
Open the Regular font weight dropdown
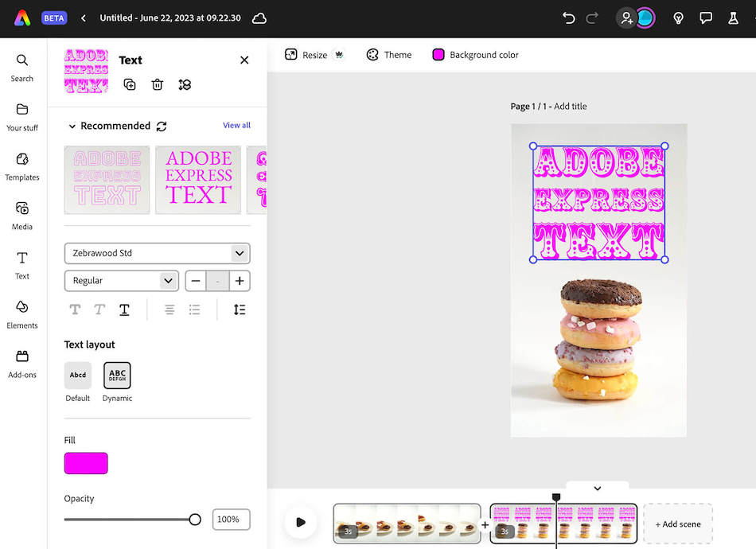click(x=121, y=281)
